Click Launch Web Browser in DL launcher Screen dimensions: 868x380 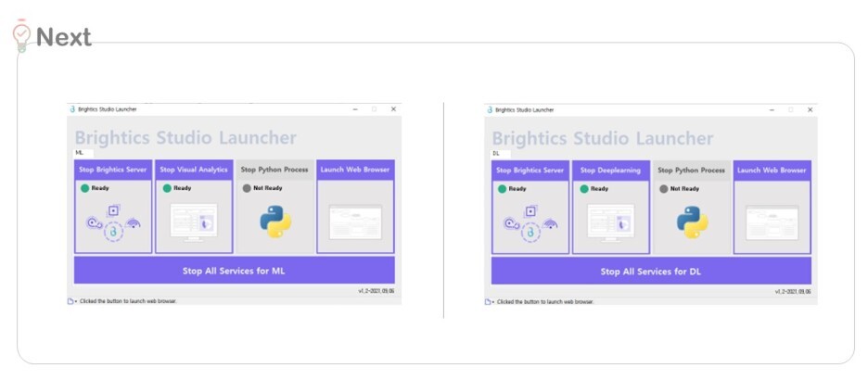[772, 171]
